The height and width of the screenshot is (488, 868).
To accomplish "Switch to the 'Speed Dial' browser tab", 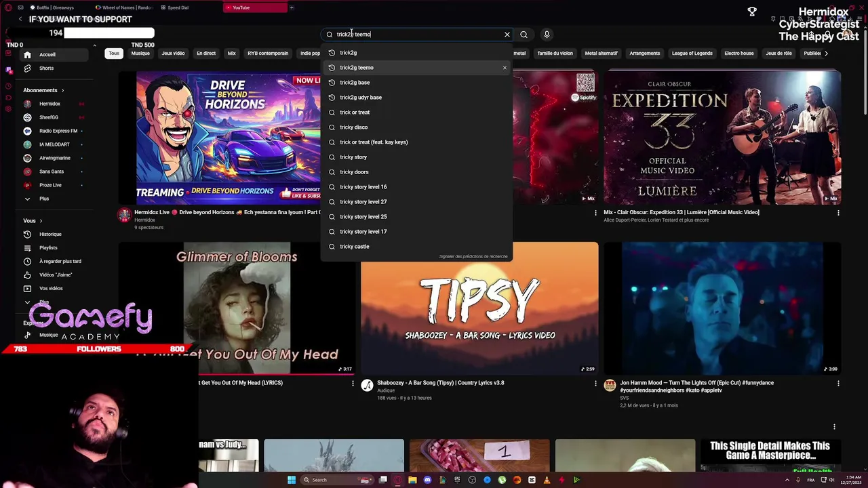I will point(175,7).
